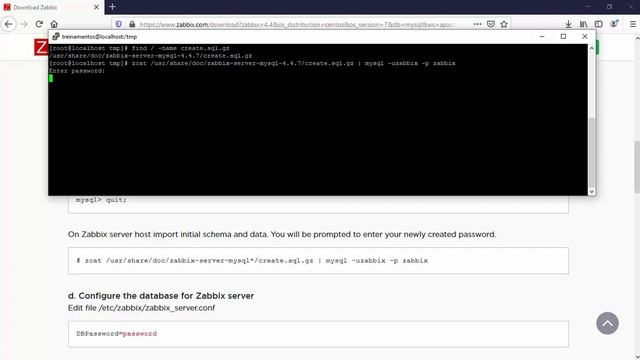Restore the Firefox browser window
Viewport: 640px width, 360px height.
[609, 7]
